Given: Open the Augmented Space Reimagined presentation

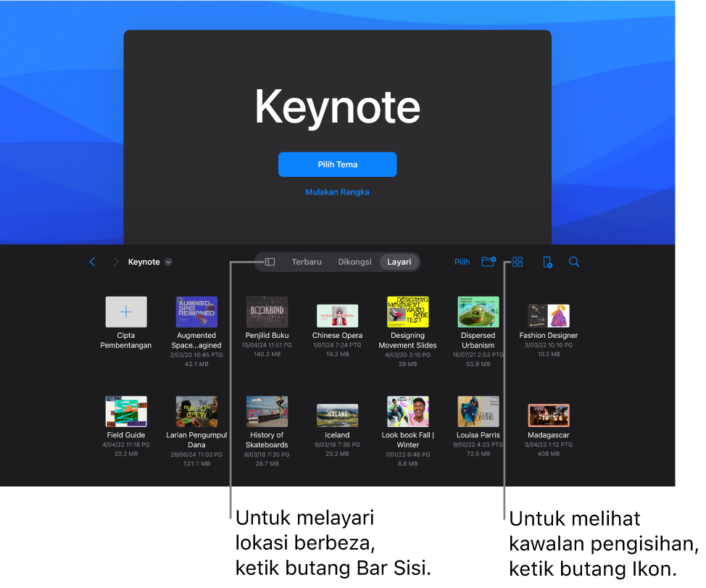Looking at the screenshot, I should (x=196, y=312).
